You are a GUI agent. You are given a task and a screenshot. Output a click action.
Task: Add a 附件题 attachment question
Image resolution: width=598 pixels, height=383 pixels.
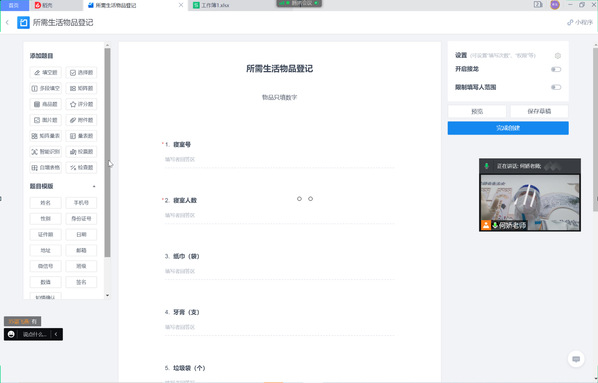click(81, 120)
